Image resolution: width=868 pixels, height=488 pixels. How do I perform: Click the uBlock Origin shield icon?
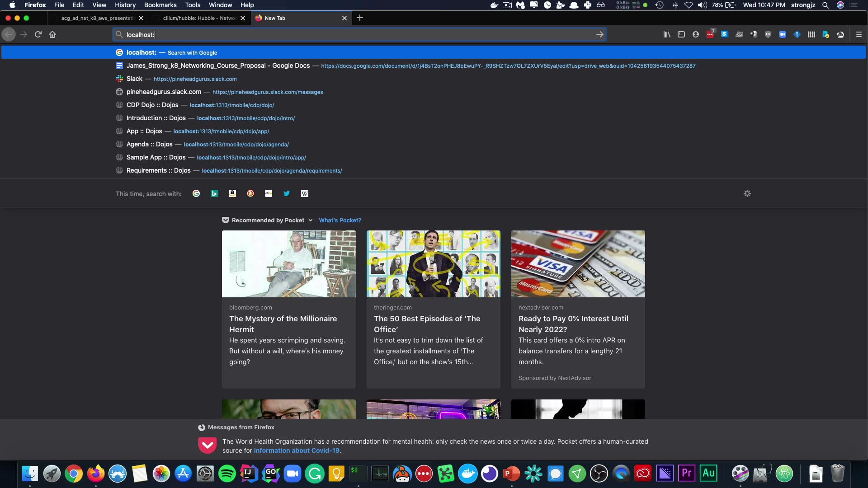click(768, 34)
